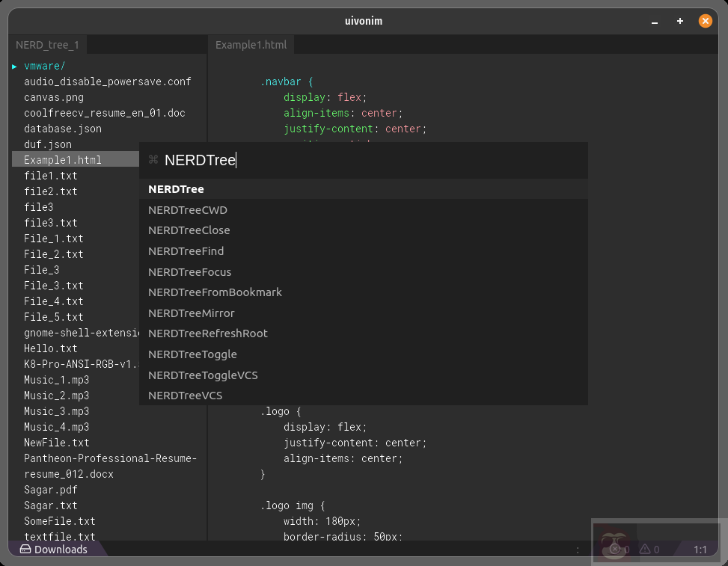Click the command palette input field
This screenshot has height=566, width=728.
pos(299,159)
